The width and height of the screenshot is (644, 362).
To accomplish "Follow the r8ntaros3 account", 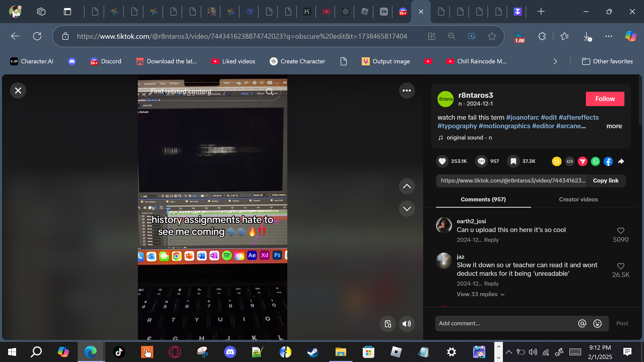I will [605, 99].
